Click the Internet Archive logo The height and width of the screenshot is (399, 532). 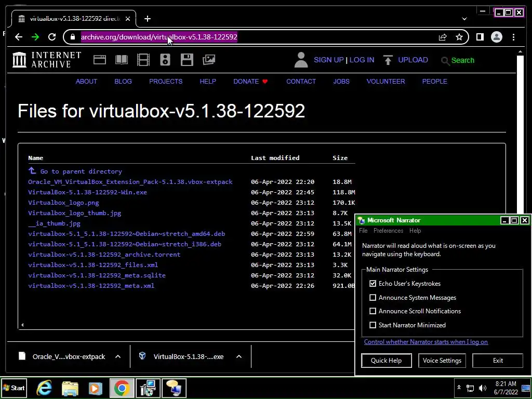tap(47, 60)
